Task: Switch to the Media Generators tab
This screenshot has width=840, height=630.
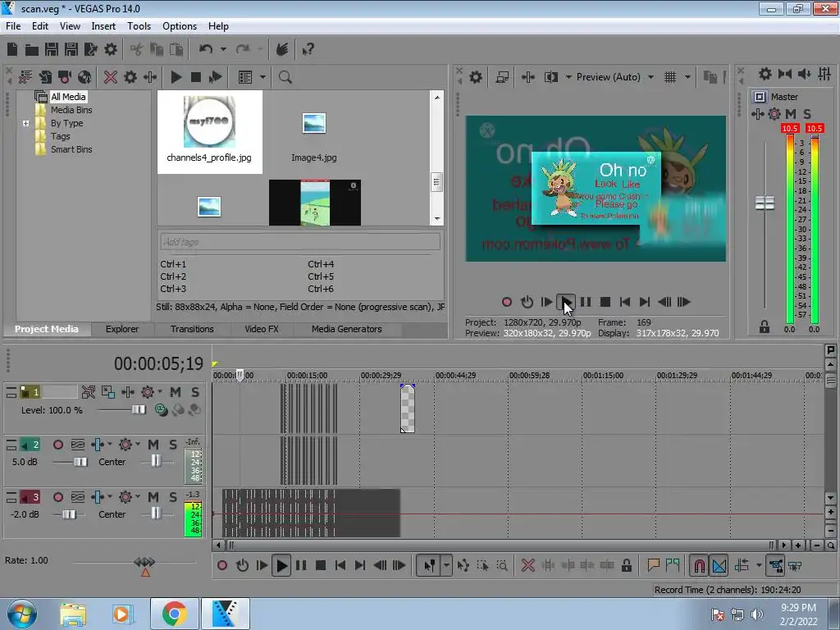Action: pos(347,329)
